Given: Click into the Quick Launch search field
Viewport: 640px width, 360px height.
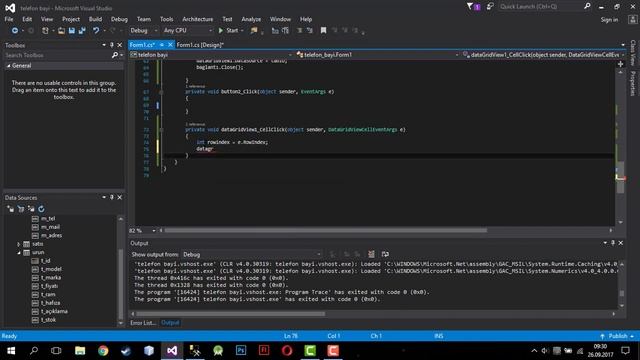Looking at the screenshot, I should point(541,7).
